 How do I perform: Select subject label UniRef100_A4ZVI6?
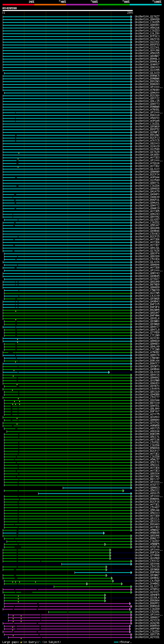click(x=147, y=39)
